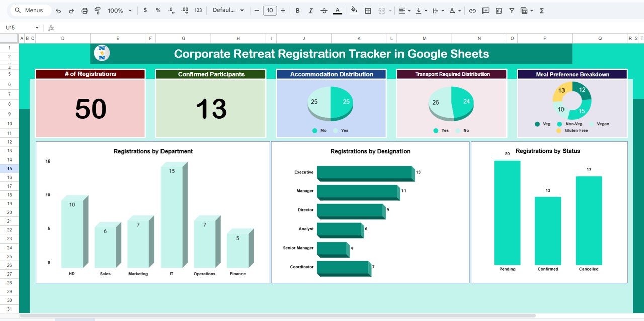Open the Menus search
Screen dimensions: 644x321
pos(29,10)
